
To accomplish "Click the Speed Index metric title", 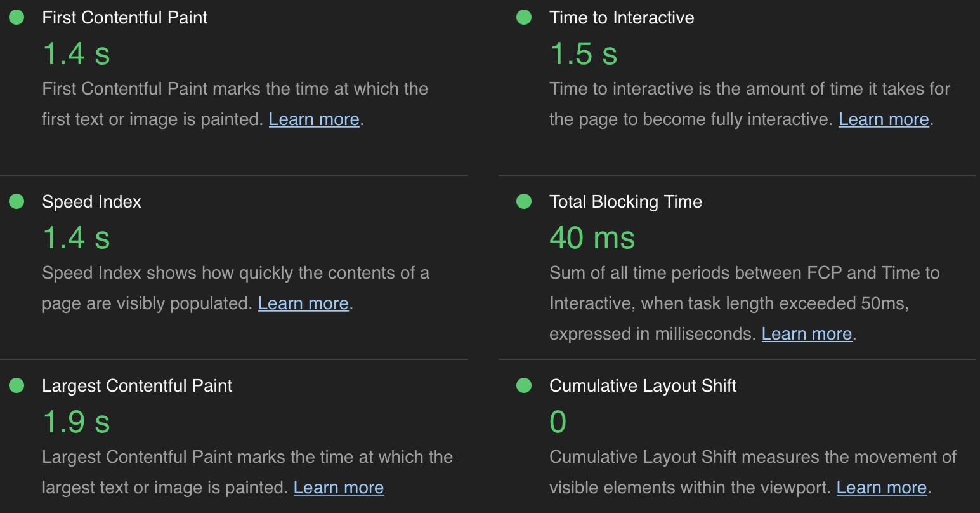I will 91,202.
